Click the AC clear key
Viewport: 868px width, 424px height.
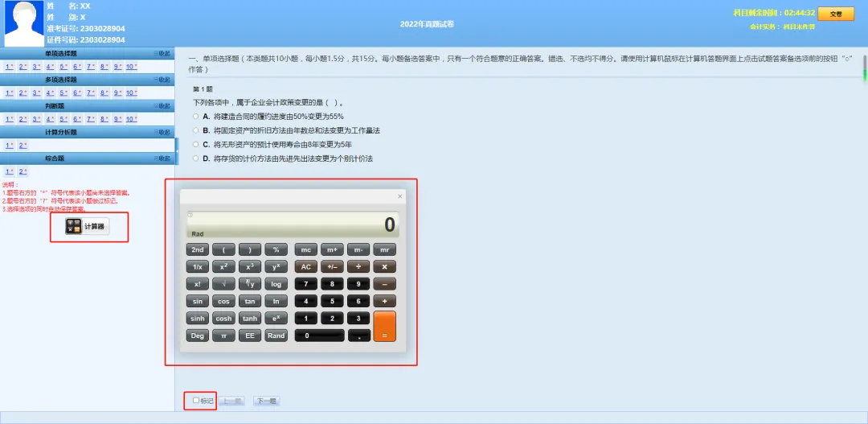(x=305, y=266)
